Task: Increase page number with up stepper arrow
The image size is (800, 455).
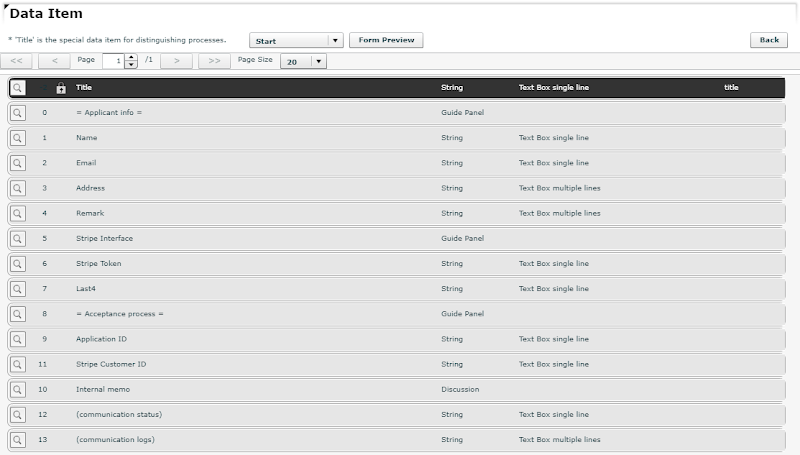Action: point(133,57)
